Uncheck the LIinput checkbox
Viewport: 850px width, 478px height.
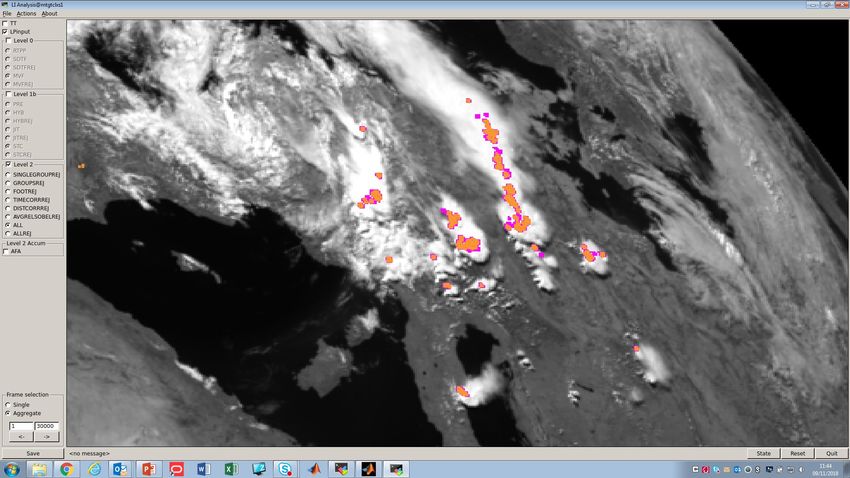click(x=6, y=31)
